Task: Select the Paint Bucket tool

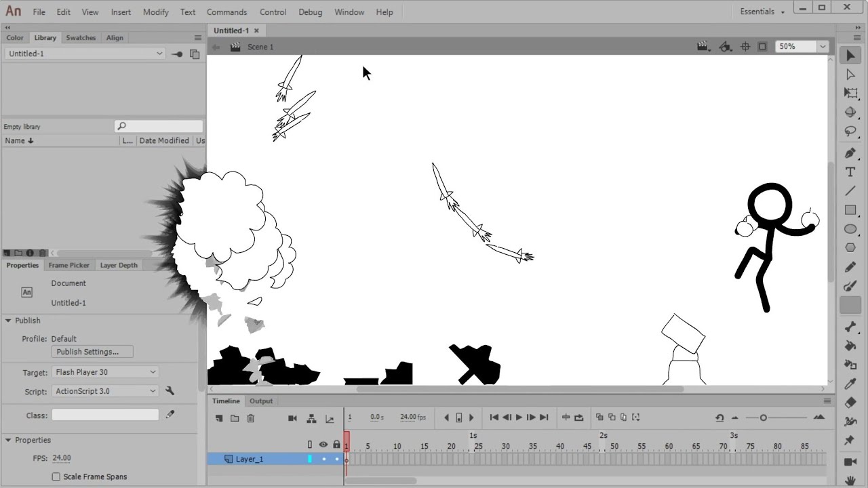Action: coord(850,346)
